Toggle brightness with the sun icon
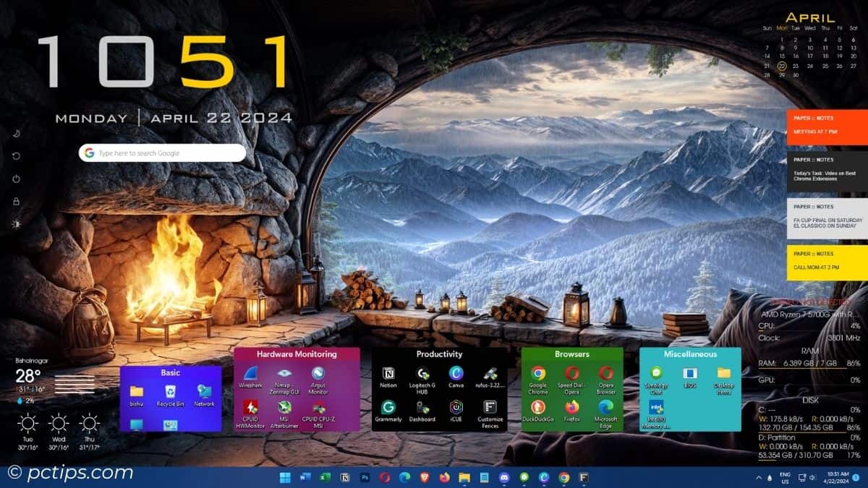The height and width of the screenshot is (488, 868). [16, 224]
